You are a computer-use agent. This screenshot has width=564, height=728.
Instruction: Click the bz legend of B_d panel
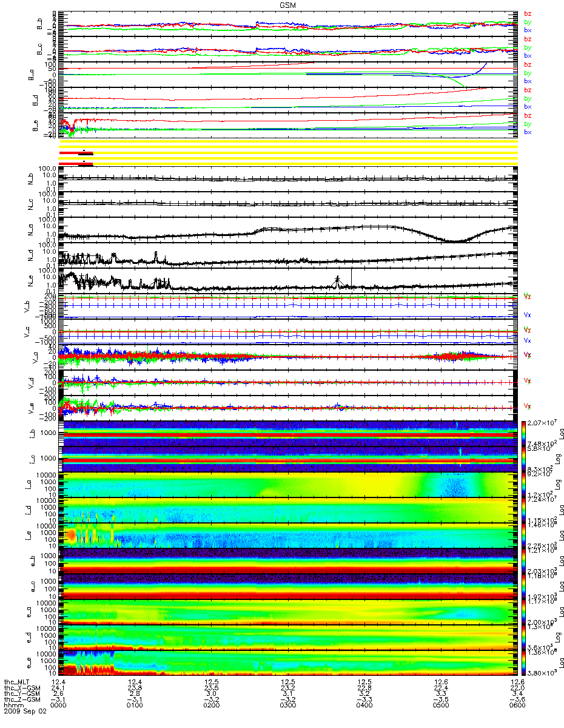pos(528,90)
